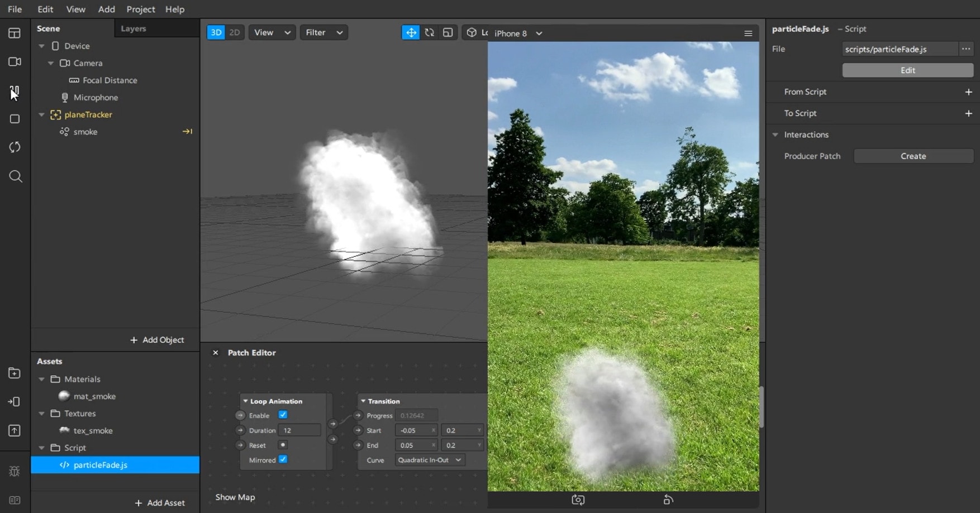Open the bug report icon

click(x=15, y=471)
